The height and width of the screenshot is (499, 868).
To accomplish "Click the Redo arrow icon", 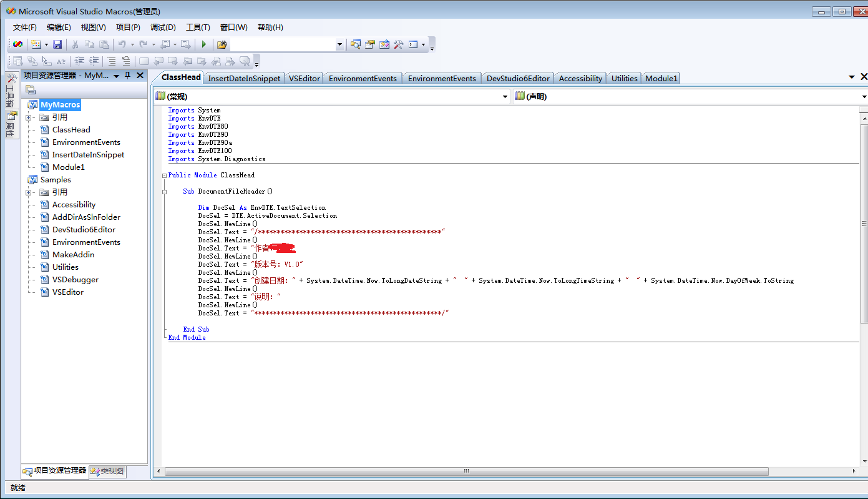I will point(143,44).
